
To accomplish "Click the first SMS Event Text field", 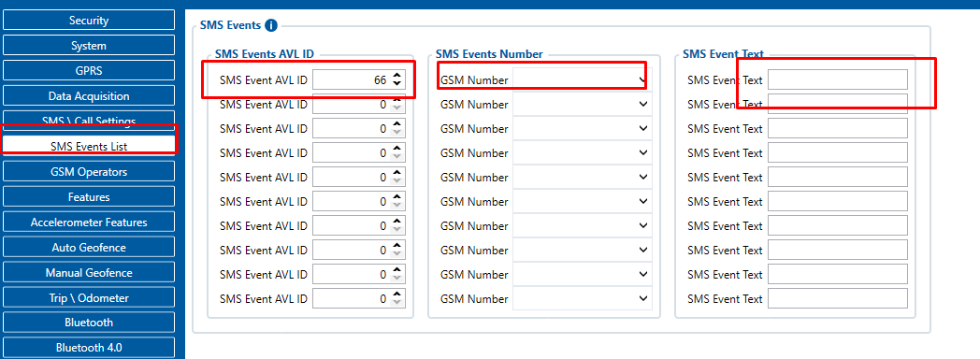I will [838, 79].
